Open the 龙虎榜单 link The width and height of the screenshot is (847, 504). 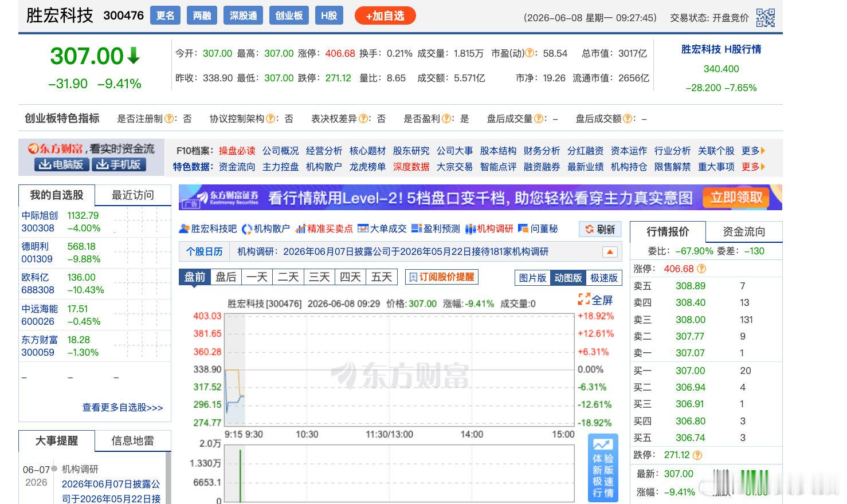[367, 167]
